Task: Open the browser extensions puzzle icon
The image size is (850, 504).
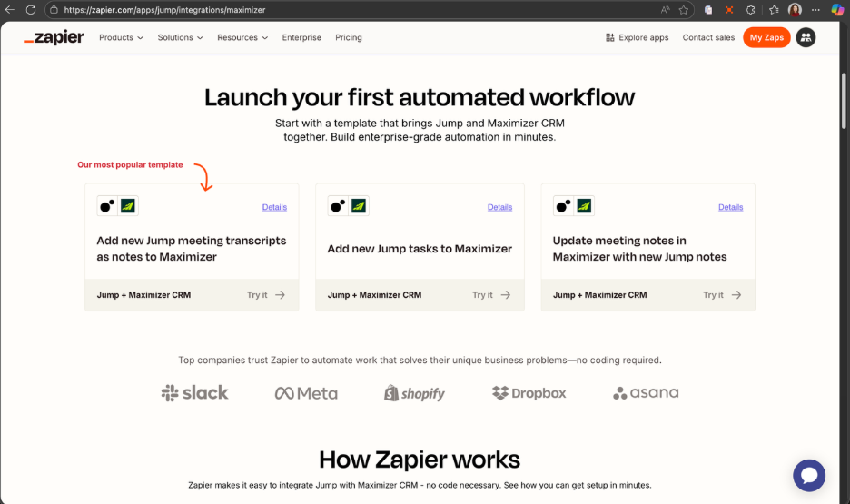Action: click(x=750, y=10)
